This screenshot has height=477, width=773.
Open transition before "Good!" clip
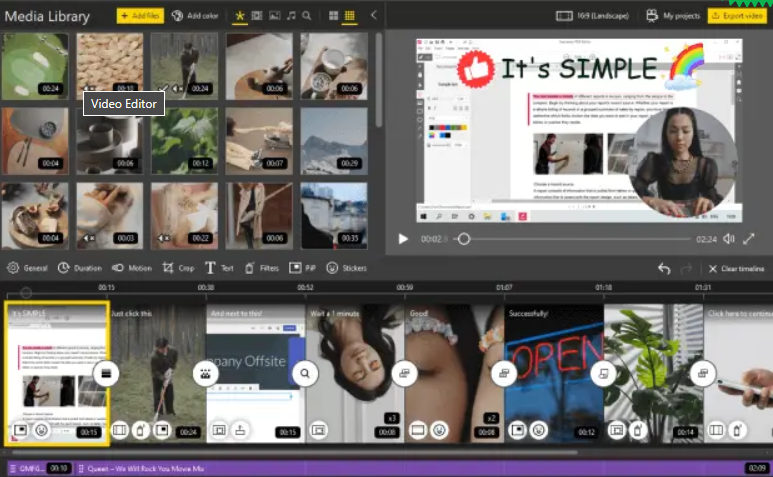point(404,374)
